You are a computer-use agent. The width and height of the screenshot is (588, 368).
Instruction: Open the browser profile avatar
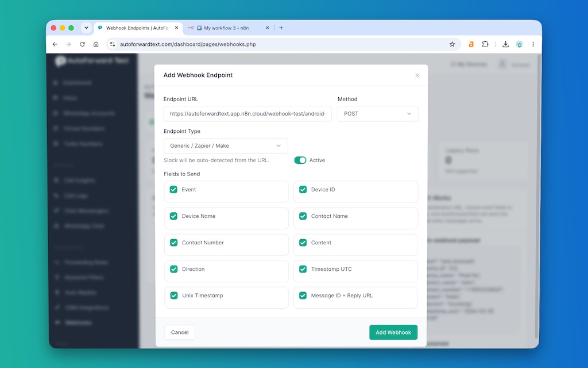tap(519, 44)
